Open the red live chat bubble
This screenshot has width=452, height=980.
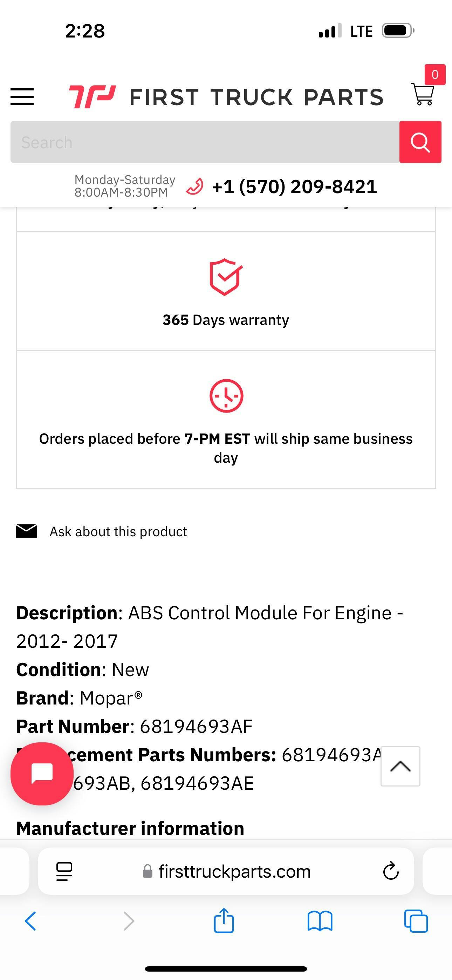tap(42, 774)
